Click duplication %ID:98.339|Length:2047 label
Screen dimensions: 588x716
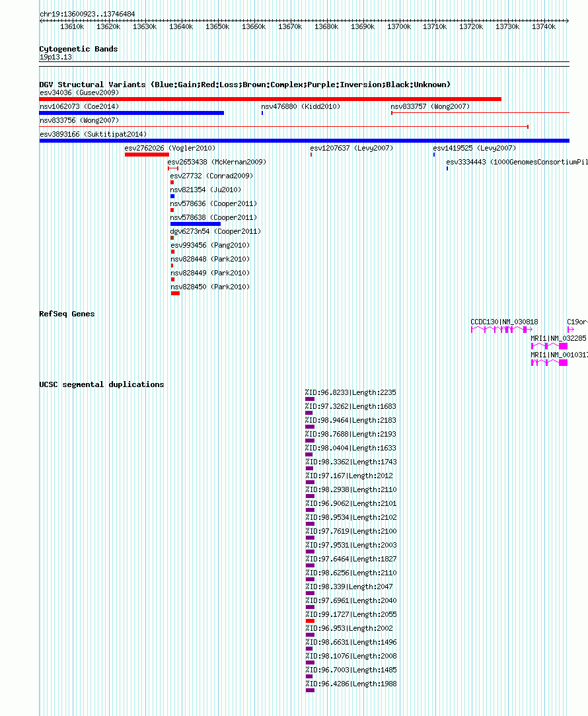[x=349, y=587]
